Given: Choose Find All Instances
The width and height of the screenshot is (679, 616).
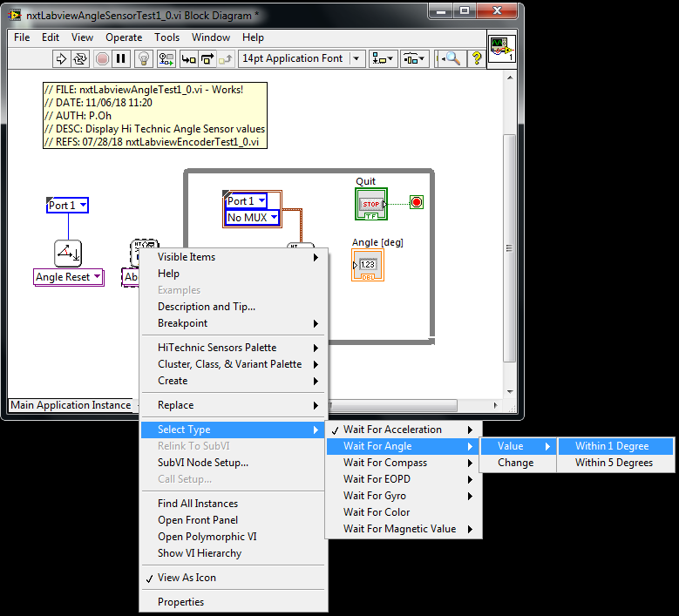Looking at the screenshot, I should coord(234,504).
